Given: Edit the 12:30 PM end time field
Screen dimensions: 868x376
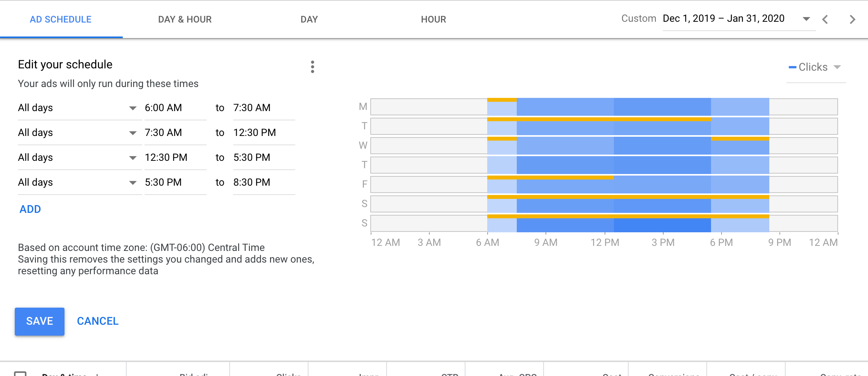Looking at the screenshot, I should pyautogui.click(x=263, y=133).
